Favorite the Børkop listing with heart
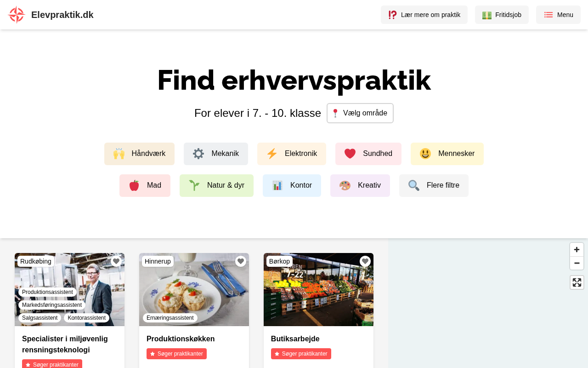588x368 pixels. [365, 261]
